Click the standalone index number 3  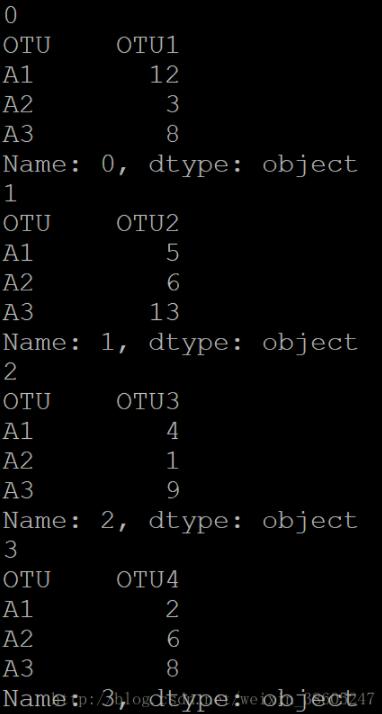[10, 550]
